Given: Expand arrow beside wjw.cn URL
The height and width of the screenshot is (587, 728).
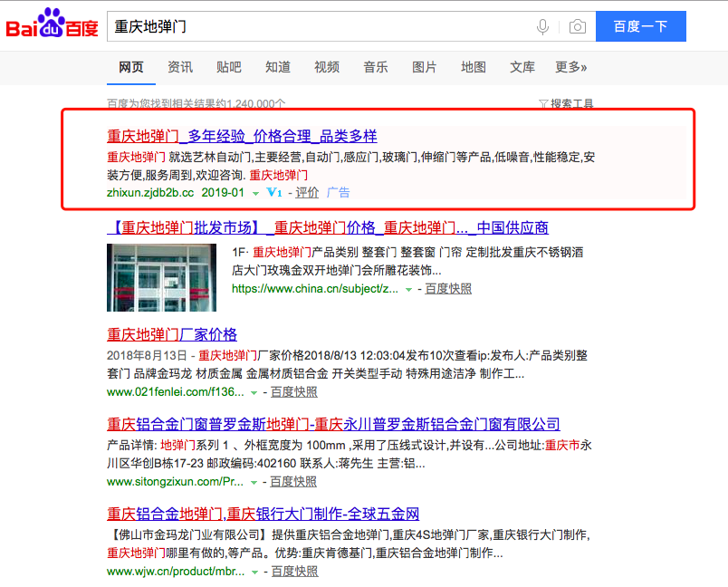Looking at the screenshot, I should [254, 573].
